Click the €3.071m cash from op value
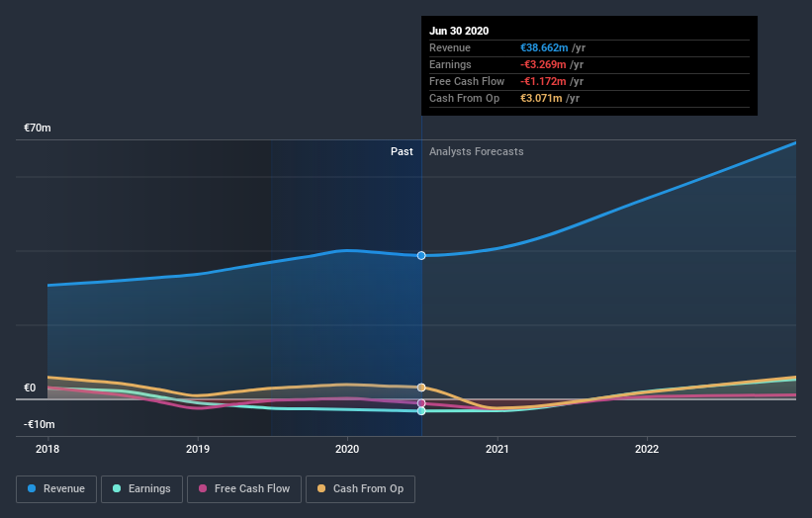Image resolution: width=812 pixels, height=518 pixels. point(541,98)
